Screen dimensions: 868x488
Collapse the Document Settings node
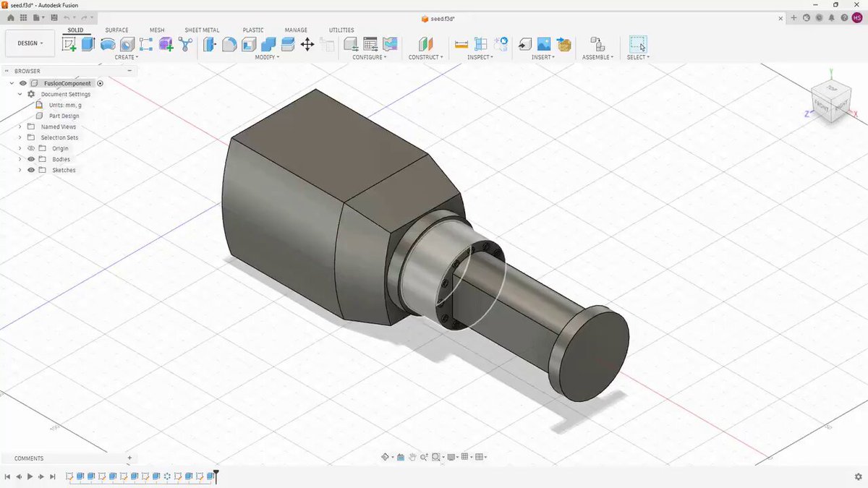click(x=20, y=94)
